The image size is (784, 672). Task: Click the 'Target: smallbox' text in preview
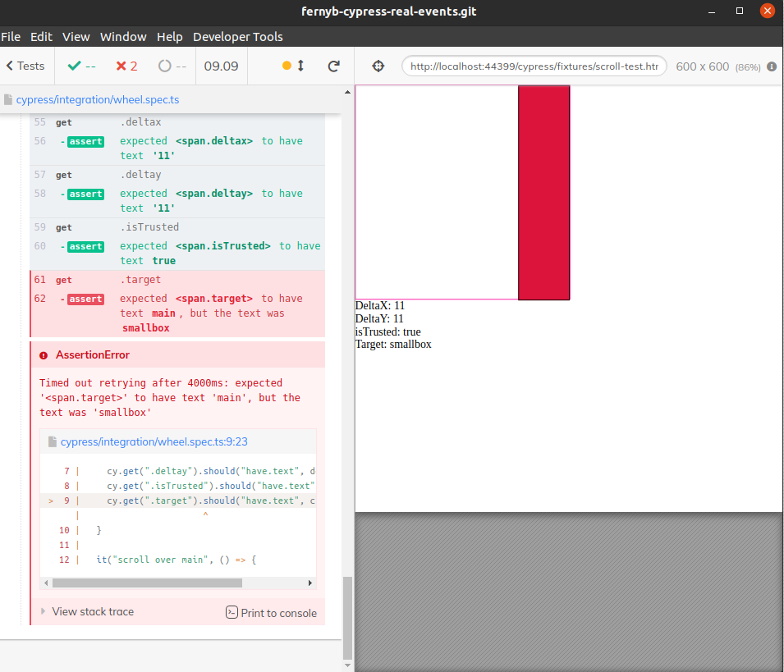click(x=393, y=345)
